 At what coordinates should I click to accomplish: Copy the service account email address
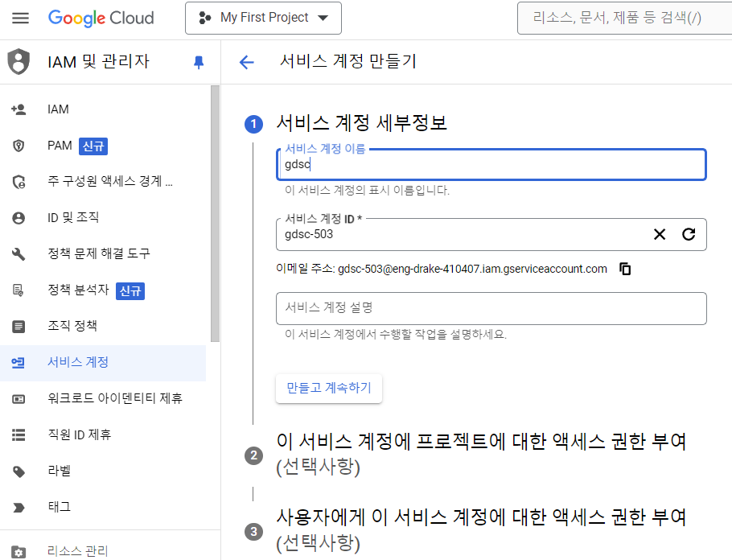click(625, 269)
